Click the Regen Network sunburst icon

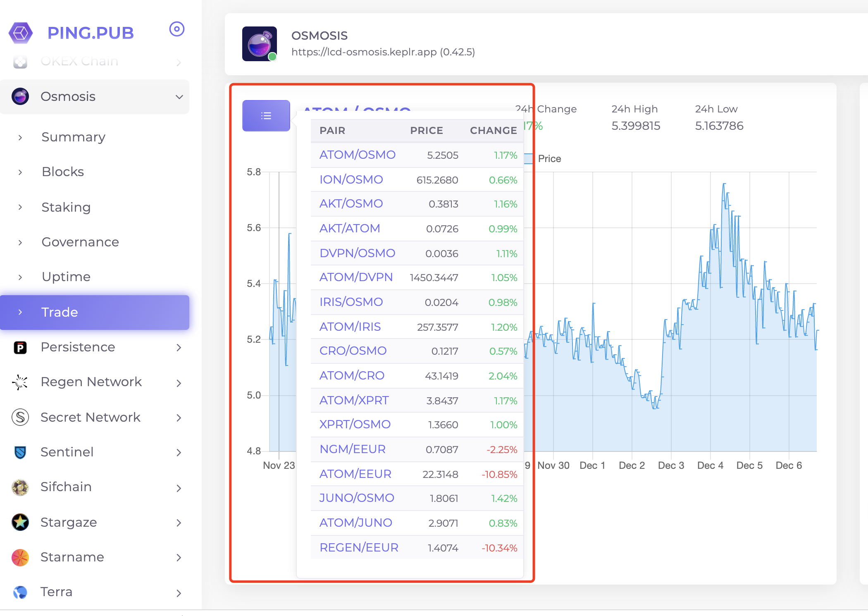[20, 382]
